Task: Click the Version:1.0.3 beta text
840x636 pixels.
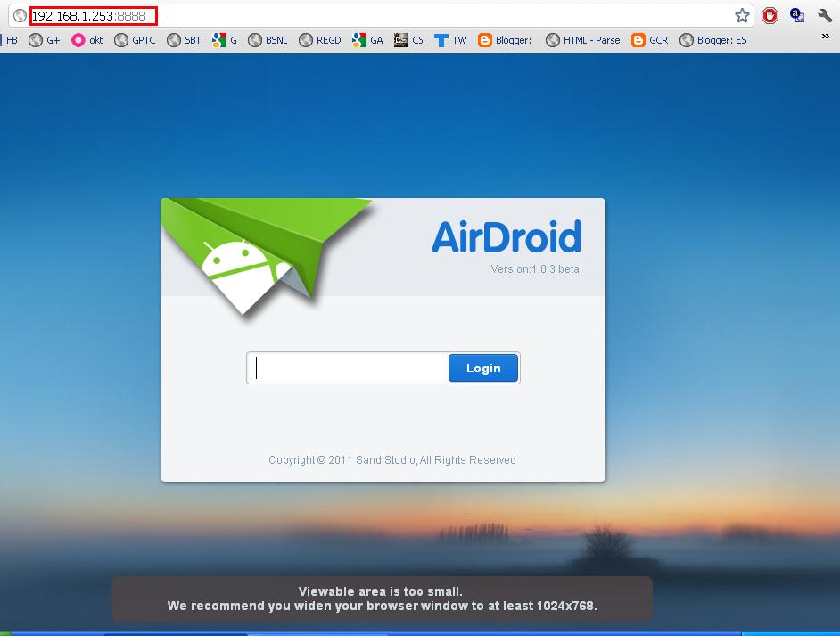Action: pos(535,269)
